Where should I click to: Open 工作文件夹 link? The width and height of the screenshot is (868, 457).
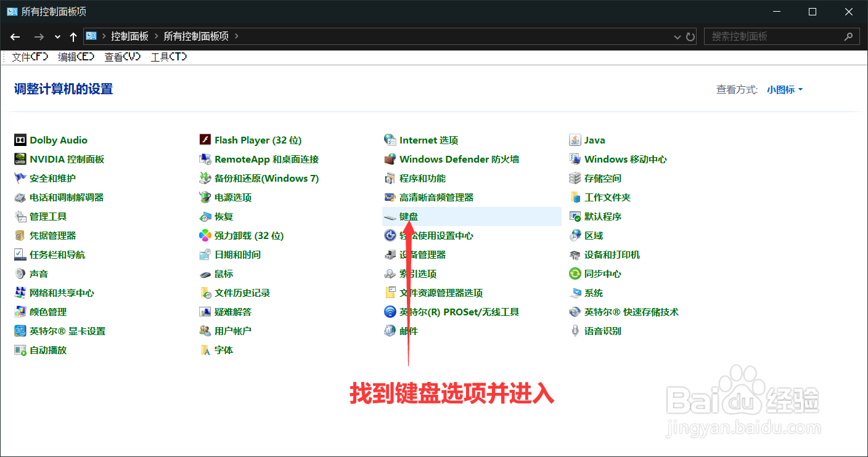coord(607,197)
